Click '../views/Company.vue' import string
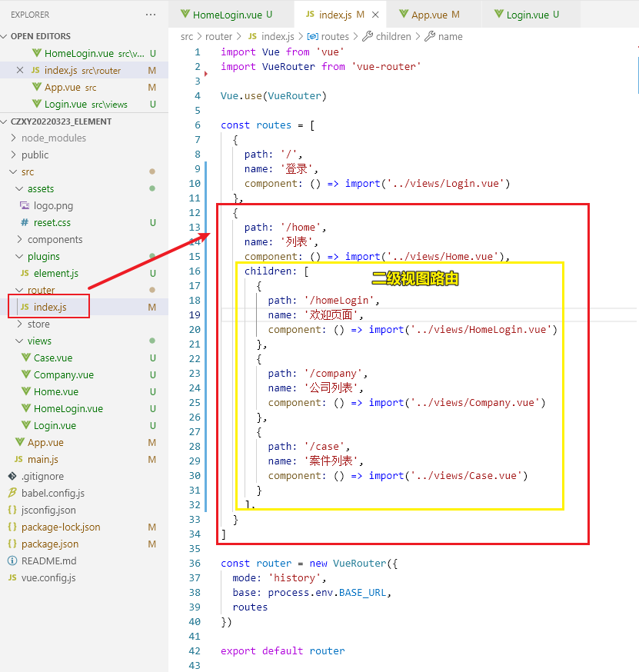Image resolution: width=639 pixels, height=672 pixels. pyautogui.click(x=475, y=402)
